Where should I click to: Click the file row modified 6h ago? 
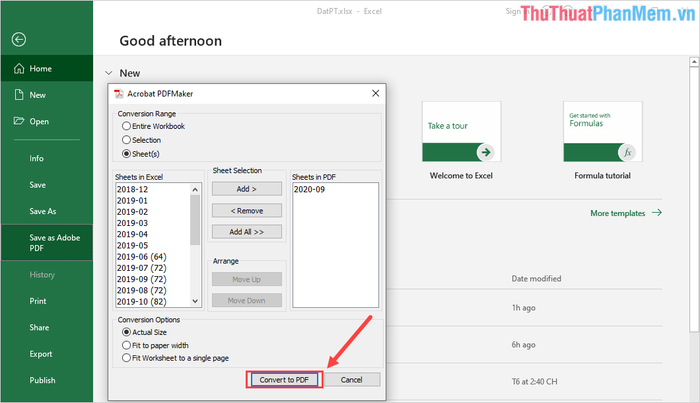525,345
